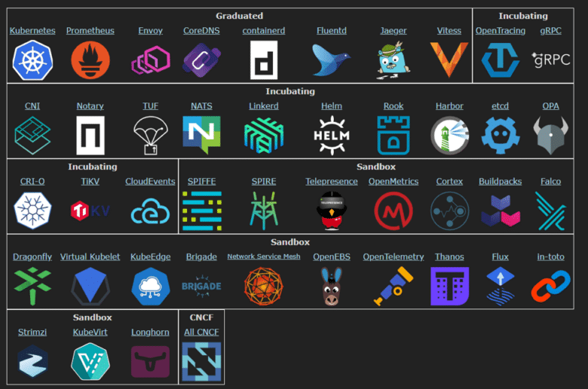Click the in-toto chain link logo
The width and height of the screenshot is (588, 389).
coord(551,286)
